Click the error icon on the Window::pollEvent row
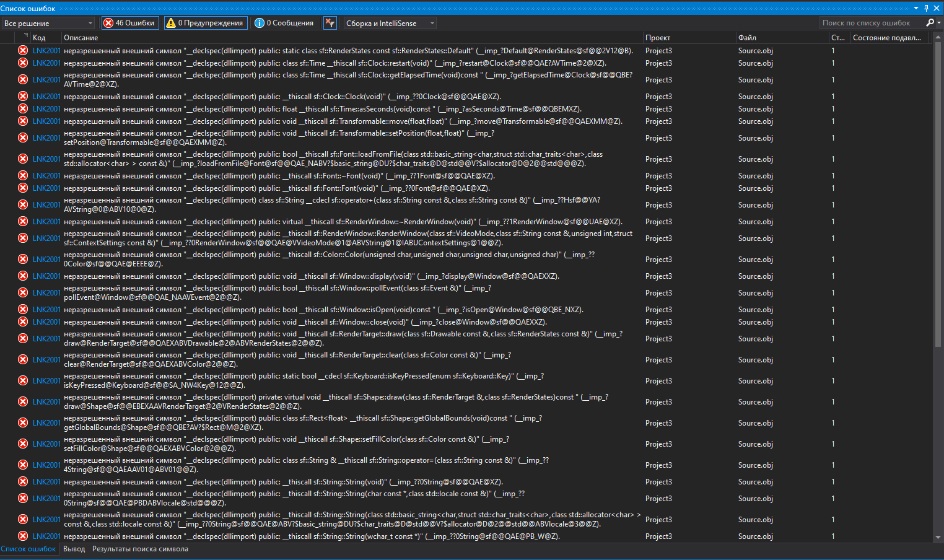 [23, 292]
